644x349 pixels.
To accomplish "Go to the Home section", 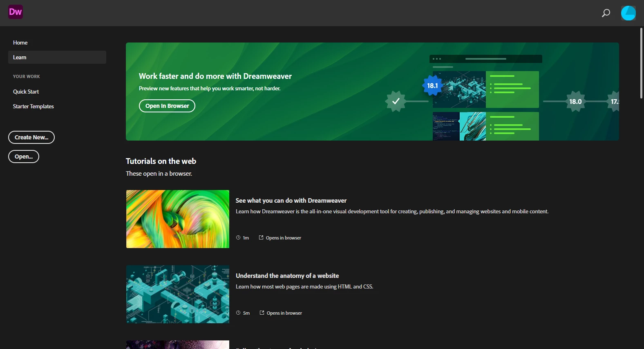I will click(20, 43).
